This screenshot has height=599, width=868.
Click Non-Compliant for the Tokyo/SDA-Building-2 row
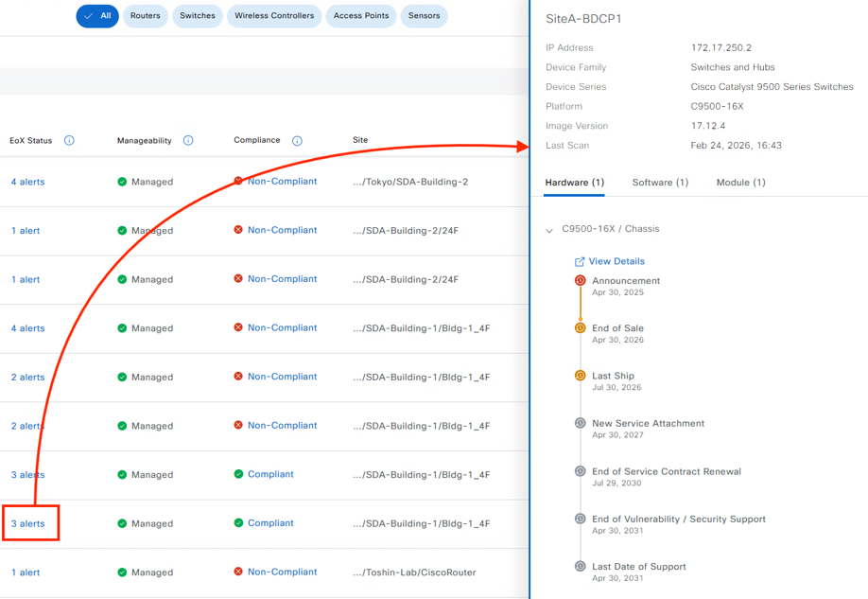282,182
